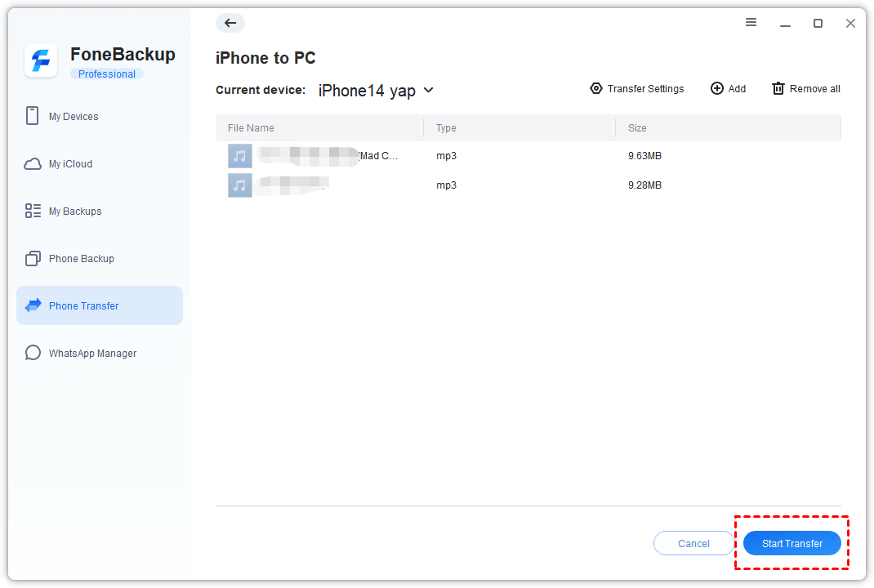Image resolution: width=874 pixels, height=588 pixels.
Task: Select Phone Transfer in the sidebar
Action: [x=83, y=306]
